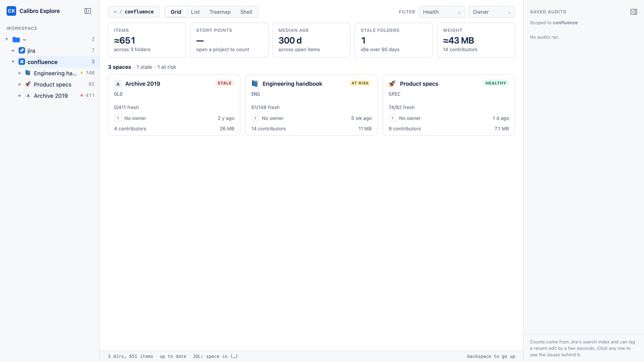Click the STALE badge on Archive 2019
Image resolution: width=644 pixels, height=362 pixels.
coord(225,83)
